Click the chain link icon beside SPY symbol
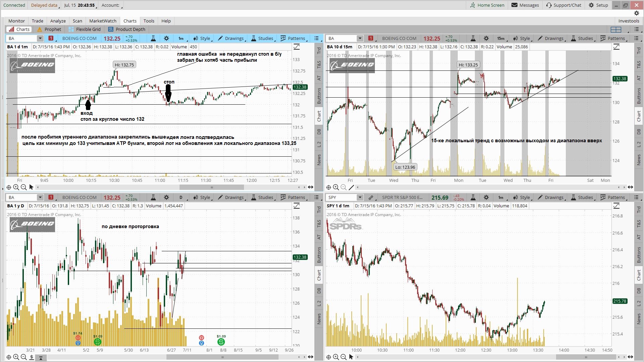This screenshot has width=644, height=362. (371, 197)
